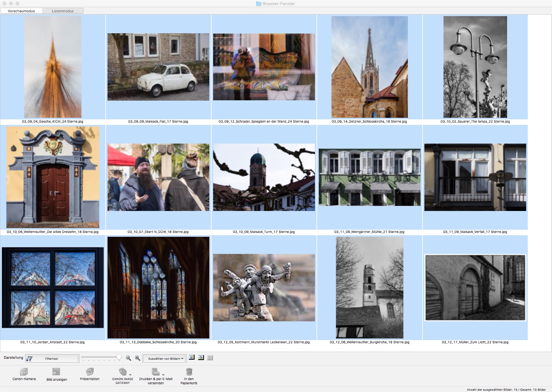Click the thumbnail size slider handle
The image size is (552, 392).
point(119,357)
